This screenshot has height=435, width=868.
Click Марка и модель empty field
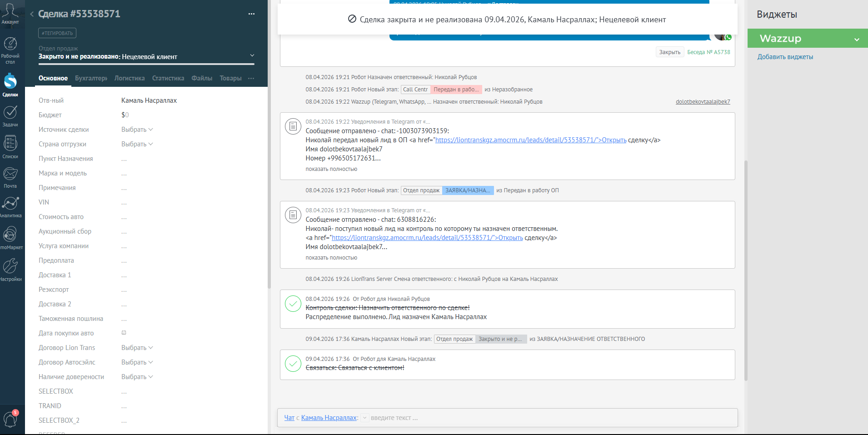[x=124, y=173]
